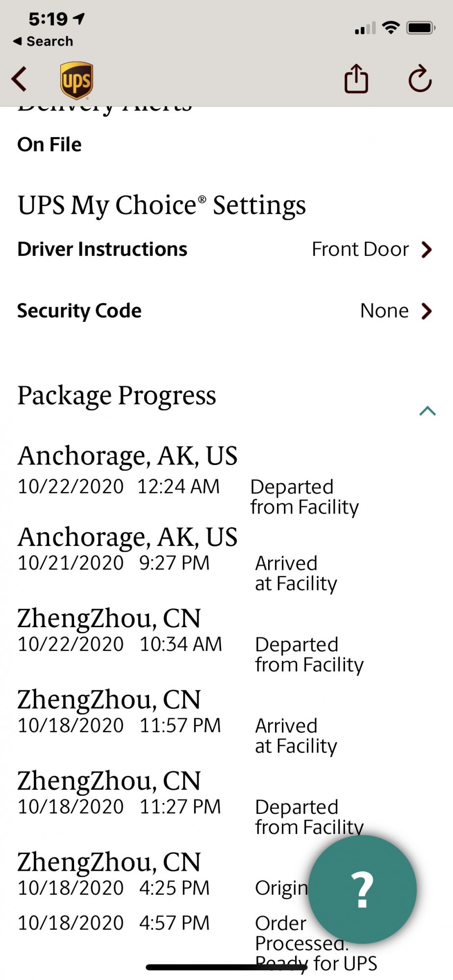This screenshot has width=453, height=980.
Task: Refresh tracking with the reload icon
Action: click(x=420, y=78)
